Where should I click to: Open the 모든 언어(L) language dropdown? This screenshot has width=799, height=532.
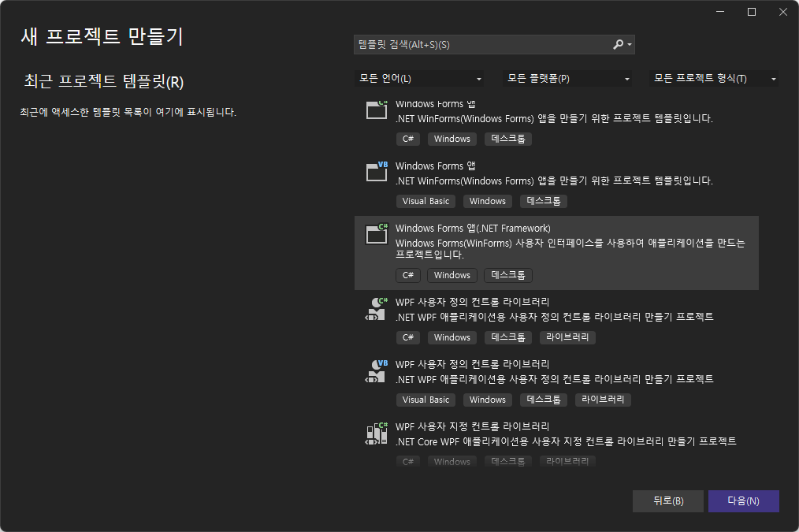pyautogui.click(x=419, y=79)
